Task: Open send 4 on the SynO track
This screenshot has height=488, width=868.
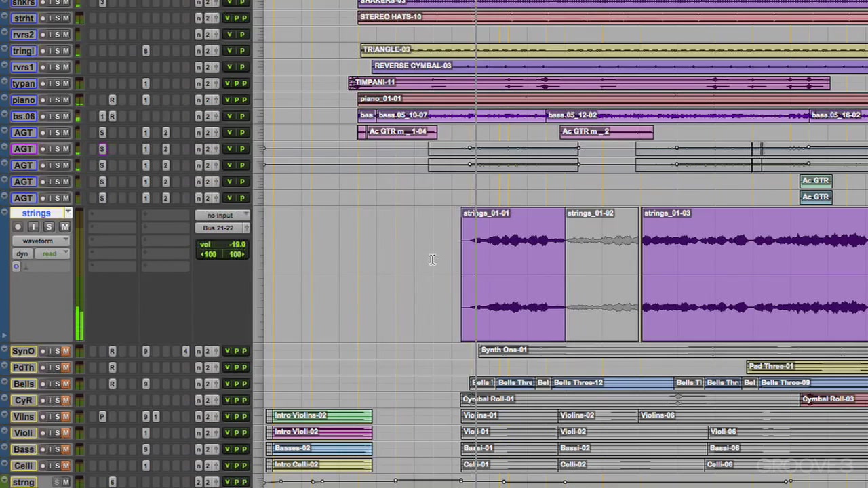Action: [x=186, y=351]
